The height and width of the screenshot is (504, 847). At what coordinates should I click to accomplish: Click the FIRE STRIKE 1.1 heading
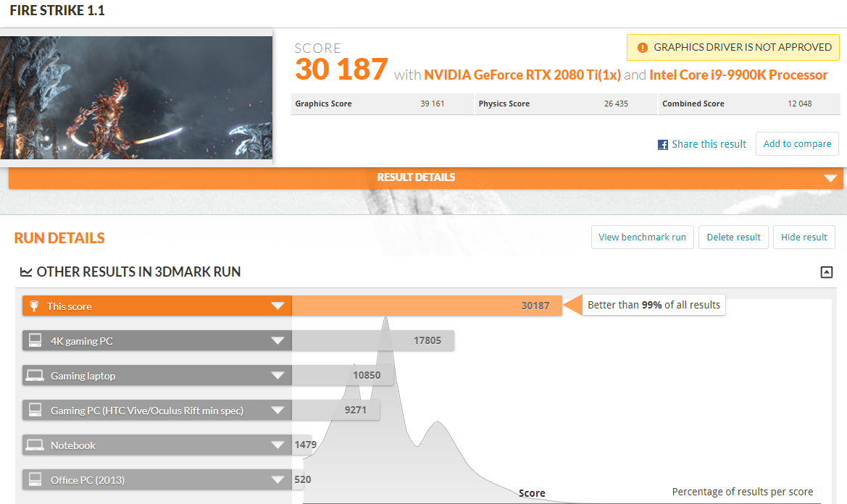click(x=57, y=10)
